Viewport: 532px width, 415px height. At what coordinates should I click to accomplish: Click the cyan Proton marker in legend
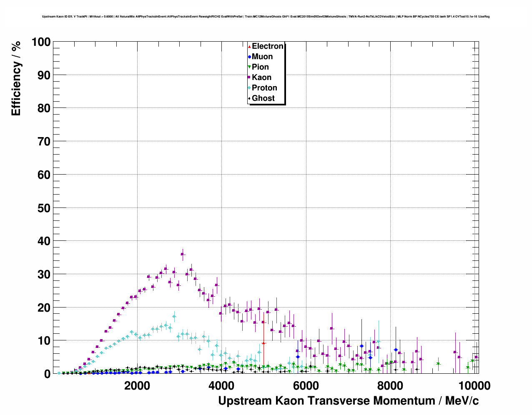point(249,88)
